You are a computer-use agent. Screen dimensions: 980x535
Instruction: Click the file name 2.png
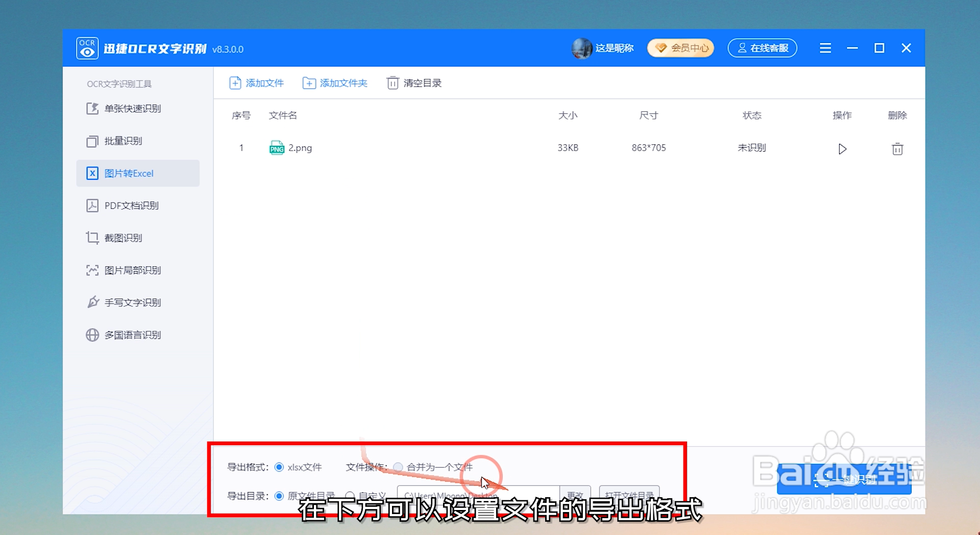[x=300, y=148]
